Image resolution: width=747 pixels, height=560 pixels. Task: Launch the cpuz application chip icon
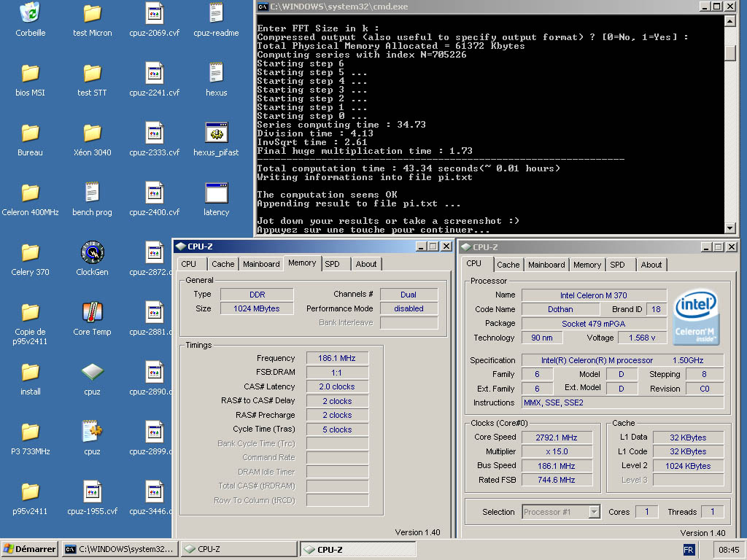(92, 373)
